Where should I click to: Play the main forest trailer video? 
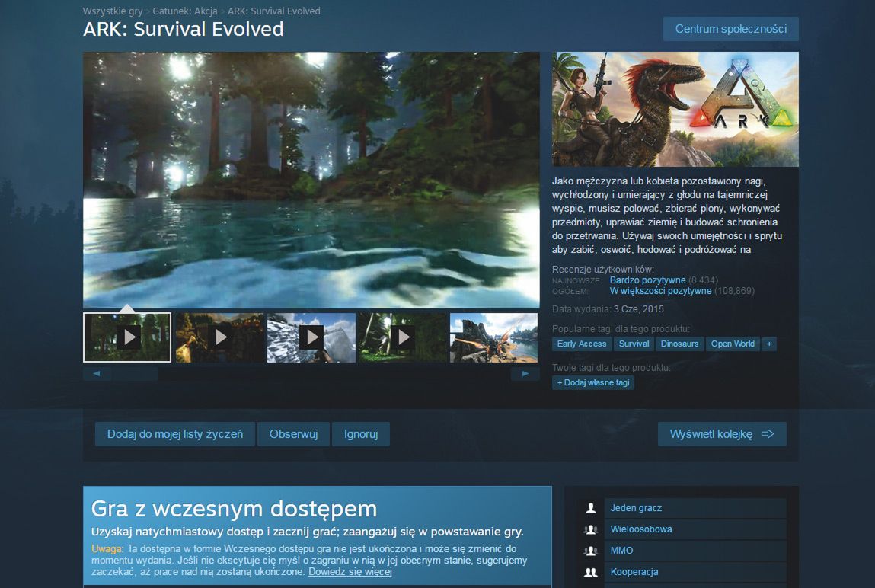[311, 180]
